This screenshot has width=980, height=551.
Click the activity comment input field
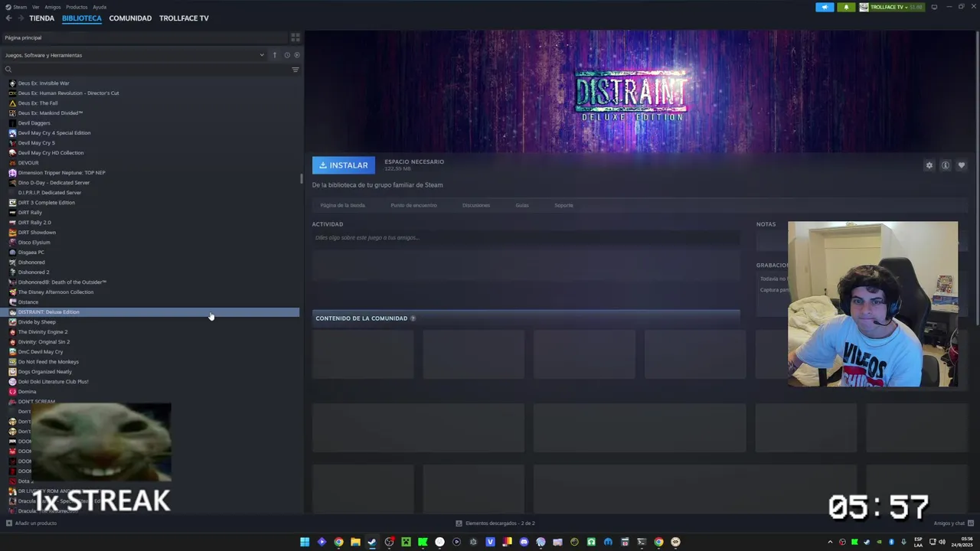pyautogui.click(x=526, y=238)
